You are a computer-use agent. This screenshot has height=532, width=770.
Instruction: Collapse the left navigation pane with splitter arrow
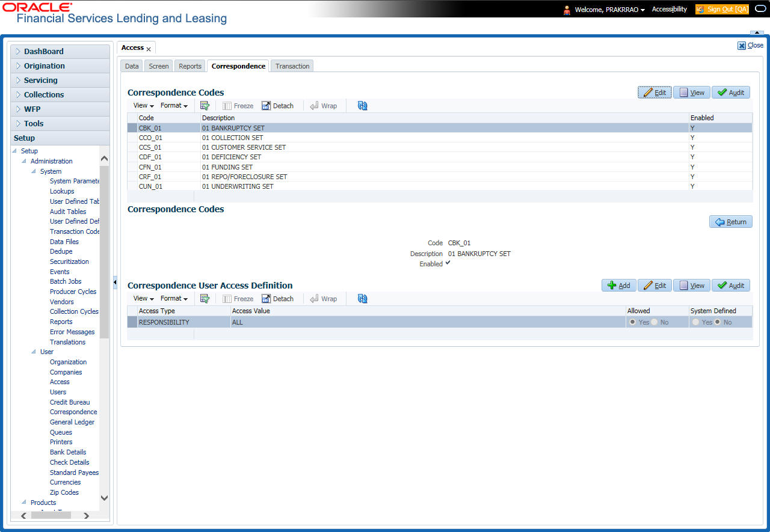point(115,282)
